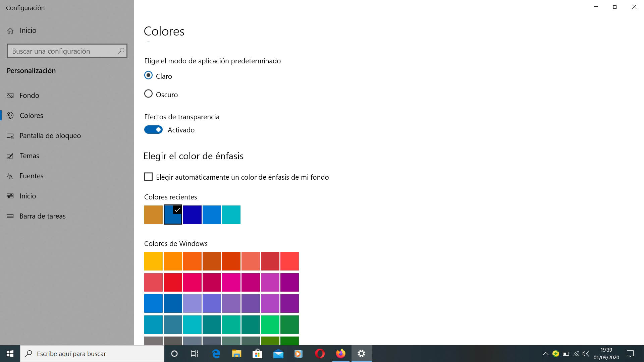Open Firefox from the taskbar
The image size is (644, 362).
pos(341,354)
